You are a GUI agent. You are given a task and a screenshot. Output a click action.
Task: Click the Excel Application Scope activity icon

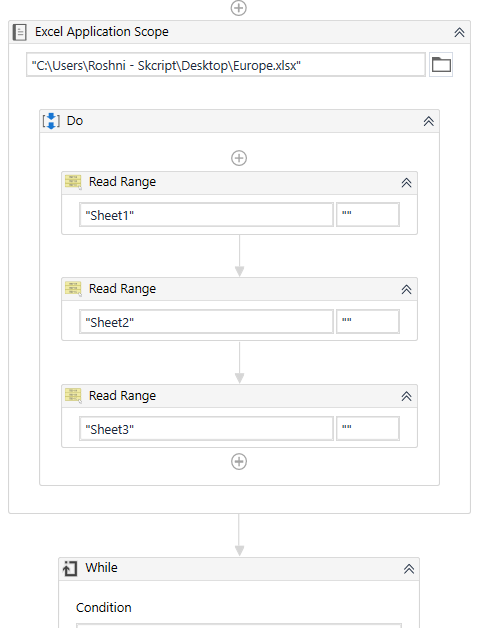point(19,32)
